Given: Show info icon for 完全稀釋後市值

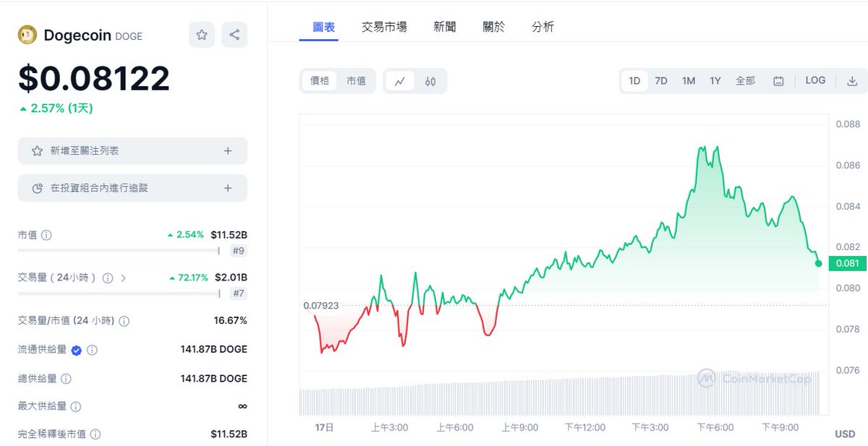Looking at the screenshot, I should (x=95, y=434).
